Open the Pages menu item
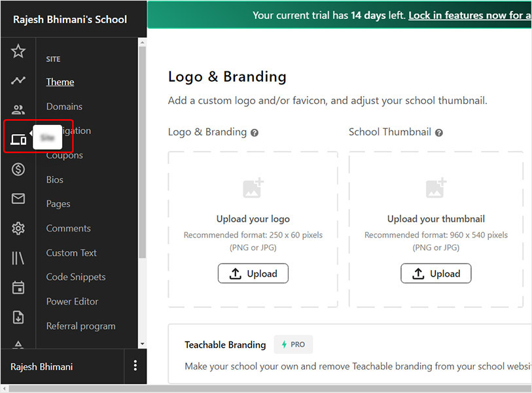The height and width of the screenshot is (393, 532). click(58, 204)
